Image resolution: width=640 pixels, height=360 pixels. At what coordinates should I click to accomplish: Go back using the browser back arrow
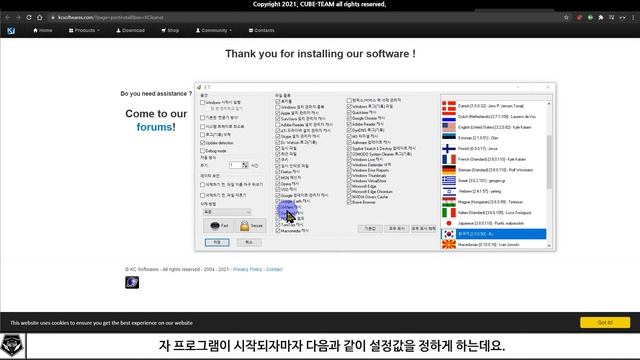tap(8, 18)
